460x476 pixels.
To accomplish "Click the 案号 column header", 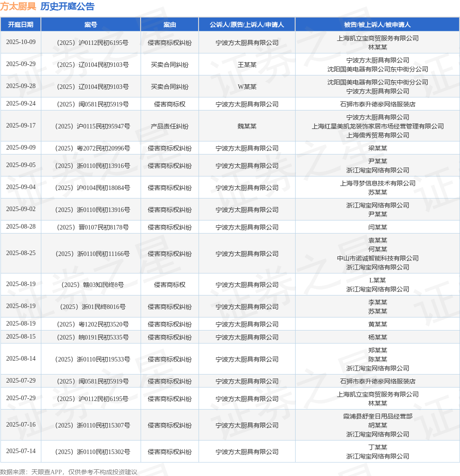I will tap(90, 25).
